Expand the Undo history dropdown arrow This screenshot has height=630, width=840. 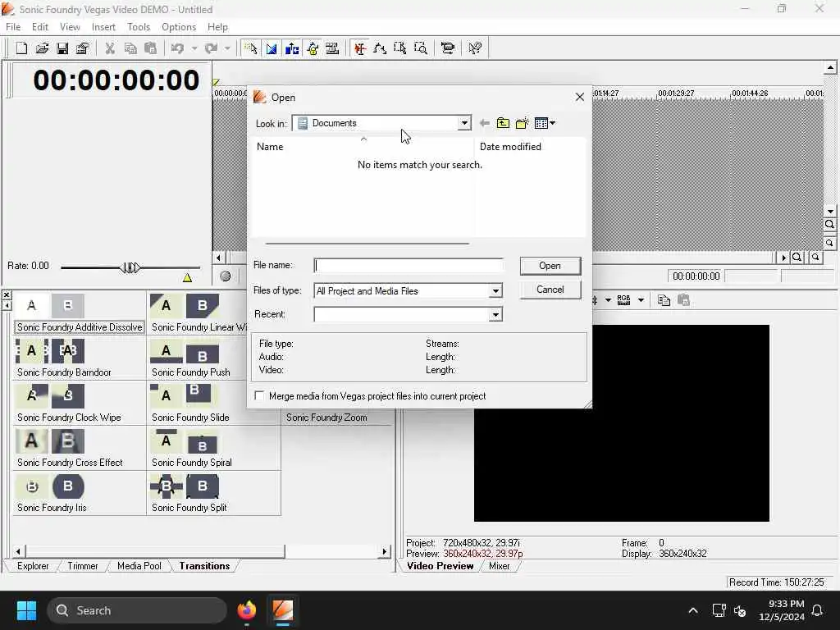click(x=194, y=48)
